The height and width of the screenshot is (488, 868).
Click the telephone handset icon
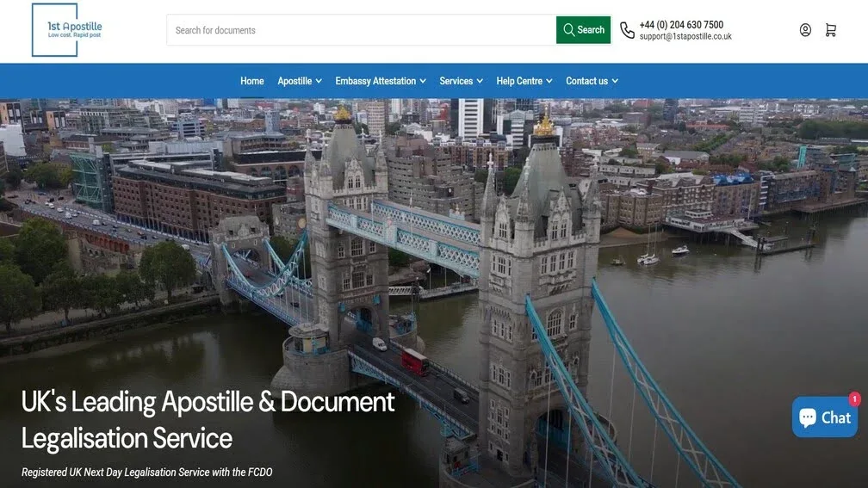(627, 30)
